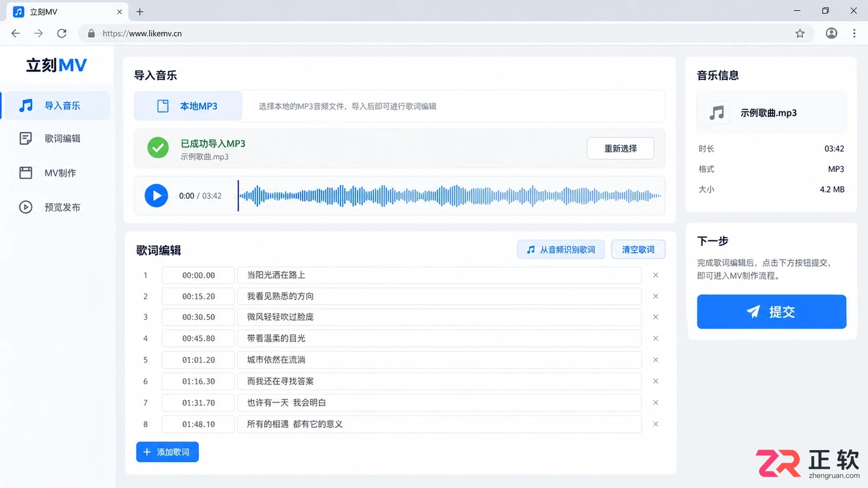Viewport: 868px width, 488px height.
Task: Click the duration value 03:42 in 音乐信息
Action: coord(834,149)
